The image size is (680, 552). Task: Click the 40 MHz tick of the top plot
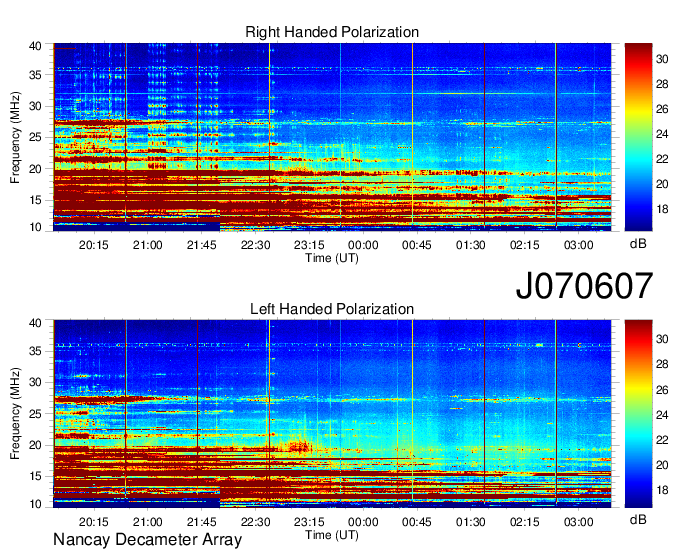click(x=35, y=46)
